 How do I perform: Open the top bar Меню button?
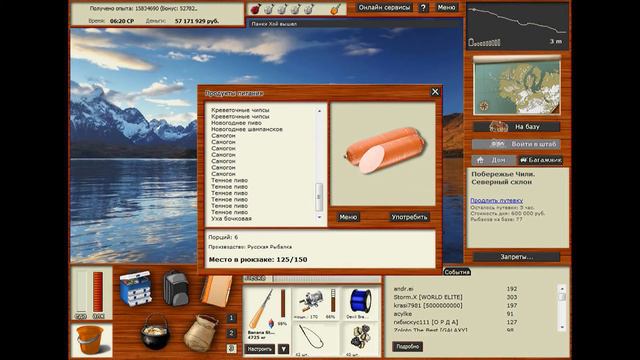click(x=446, y=8)
